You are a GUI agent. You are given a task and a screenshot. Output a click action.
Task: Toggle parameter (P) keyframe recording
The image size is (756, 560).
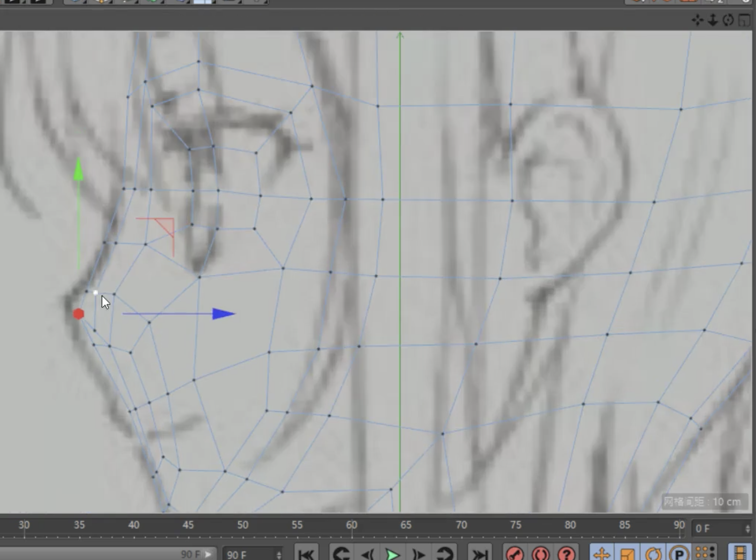[679, 554]
